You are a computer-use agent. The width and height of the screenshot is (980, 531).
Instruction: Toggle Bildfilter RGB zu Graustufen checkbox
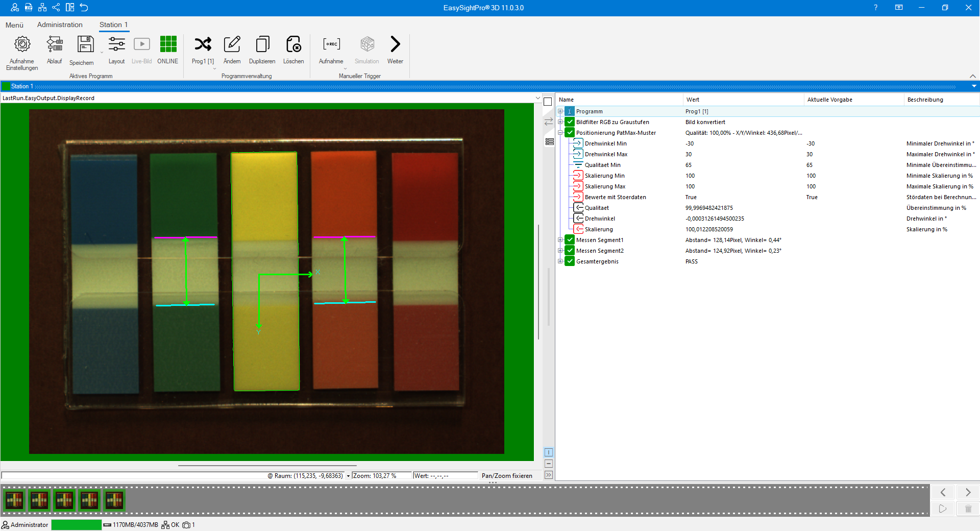(570, 122)
